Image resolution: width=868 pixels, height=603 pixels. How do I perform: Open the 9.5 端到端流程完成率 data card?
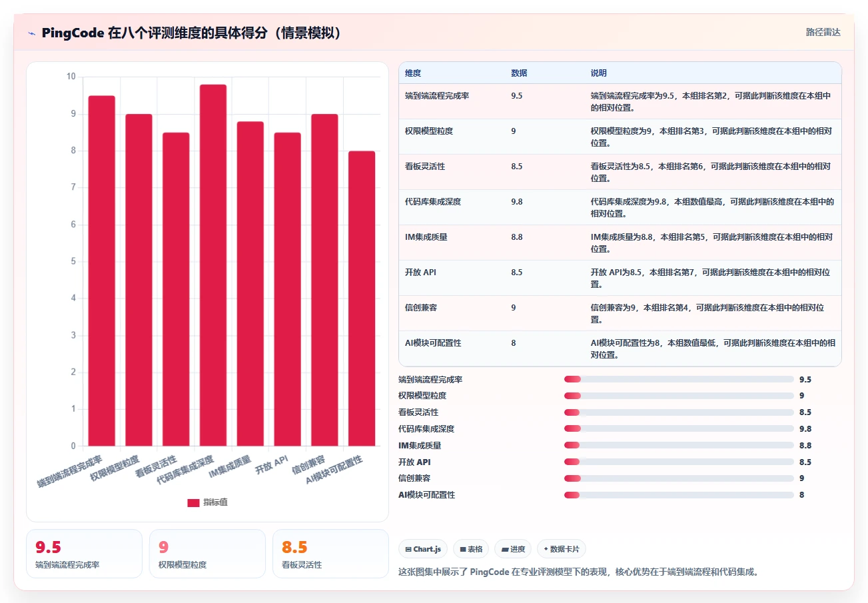point(84,554)
